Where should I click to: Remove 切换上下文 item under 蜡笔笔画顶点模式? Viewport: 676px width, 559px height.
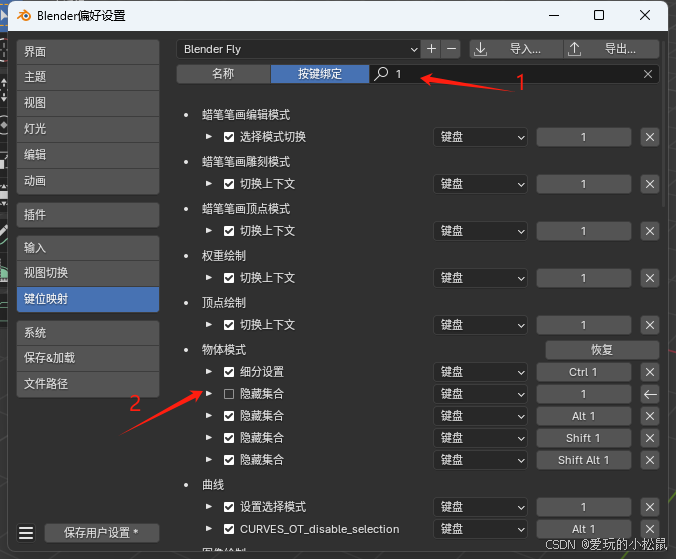click(650, 231)
